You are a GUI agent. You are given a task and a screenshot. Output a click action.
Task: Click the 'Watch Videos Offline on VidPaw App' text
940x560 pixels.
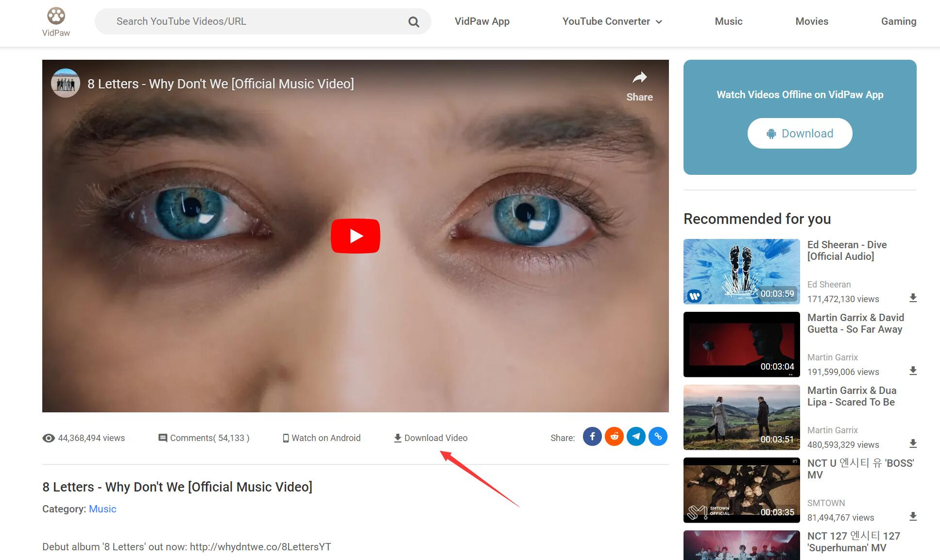point(800,95)
